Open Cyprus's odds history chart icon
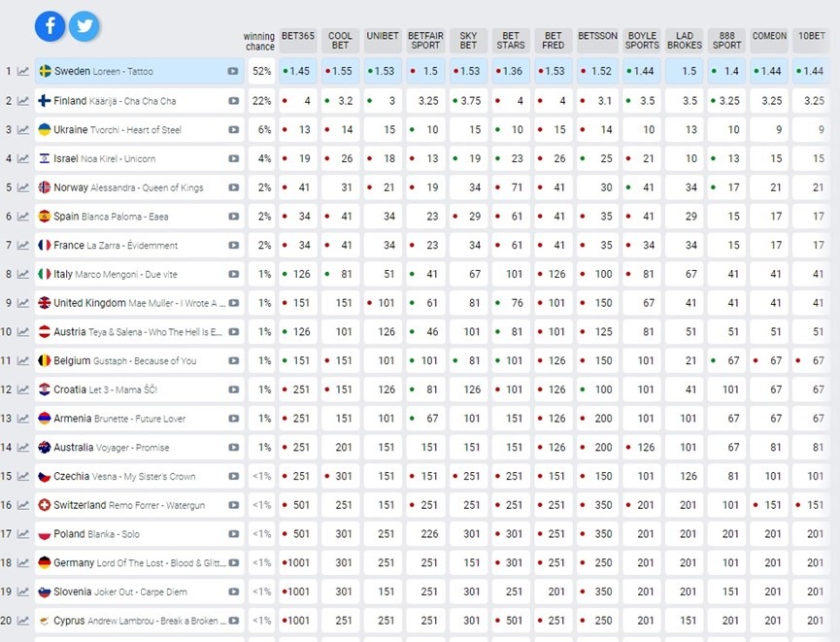Screen dimensions: 840x642 click(23, 621)
